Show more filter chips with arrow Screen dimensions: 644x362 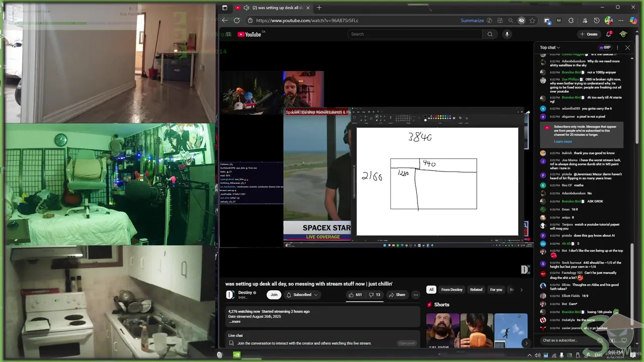(x=521, y=290)
